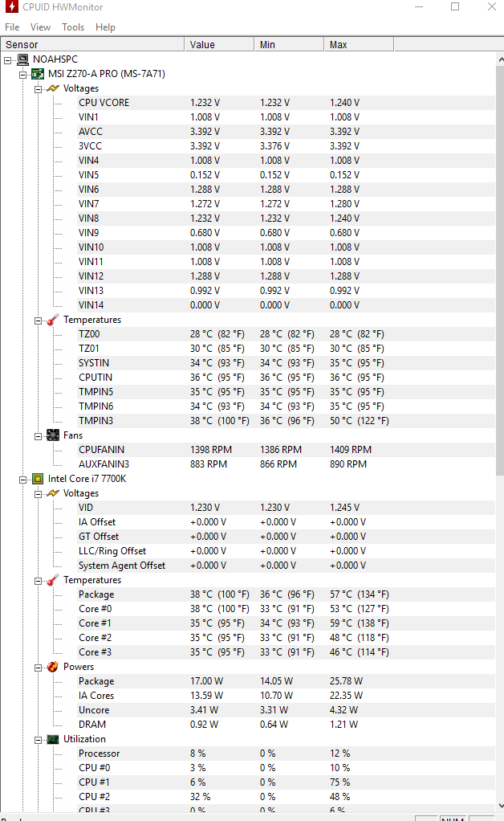Select the Core #3 temperature row
This screenshot has width=504, height=821.
[286, 651]
